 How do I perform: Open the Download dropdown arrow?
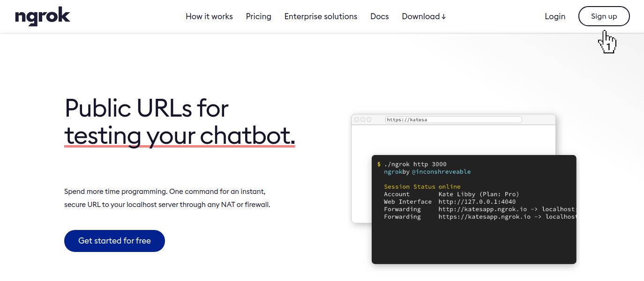point(443,16)
